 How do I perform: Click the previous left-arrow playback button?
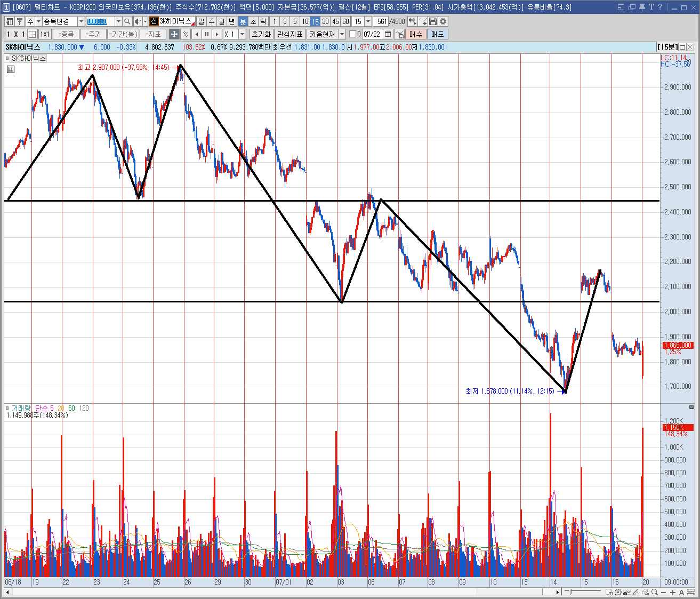[196, 34]
